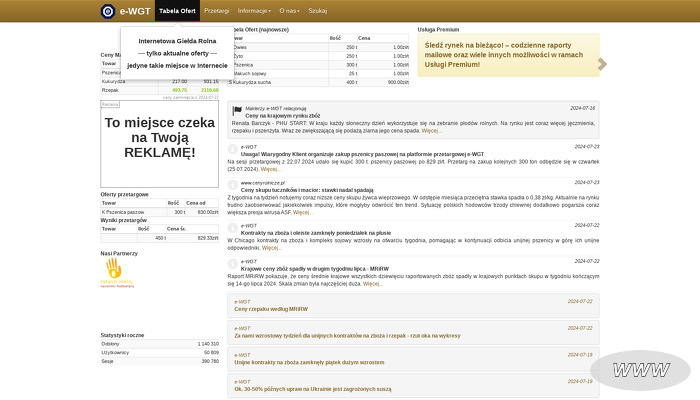Expand the Informacje dropdown menu
The width and height of the screenshot is (700, 400).
pyautogui.click(x=254, y=11)
